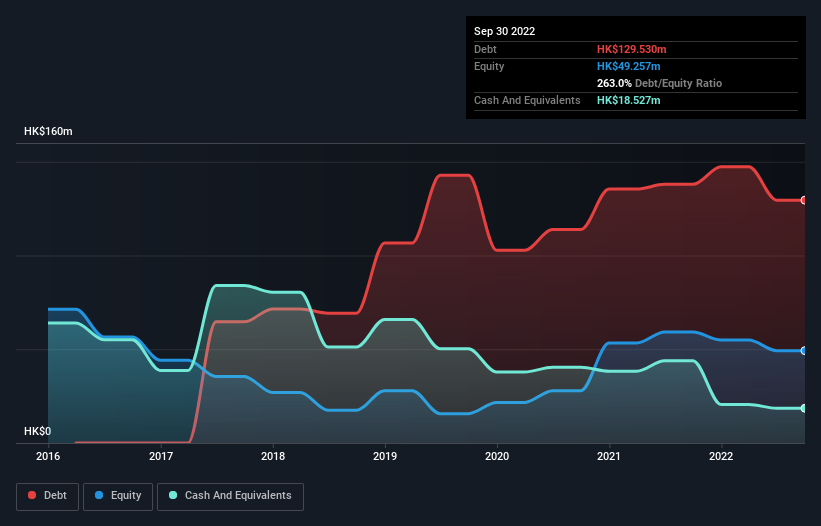
Task: Click the 2021 x-axis label
Action: tap(609, 456)
